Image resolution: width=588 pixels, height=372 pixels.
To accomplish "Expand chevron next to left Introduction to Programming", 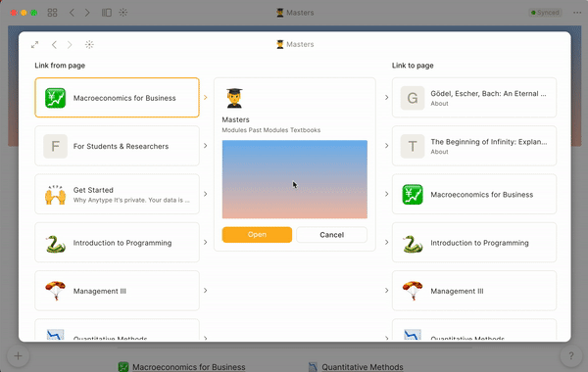I will click(206, 243).
